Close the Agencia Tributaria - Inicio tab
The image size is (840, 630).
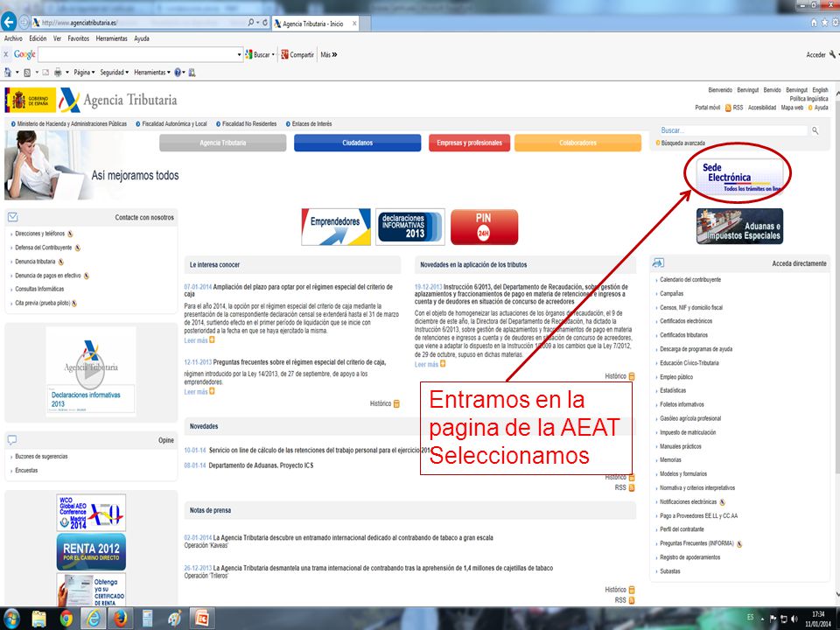click(354, 24)
